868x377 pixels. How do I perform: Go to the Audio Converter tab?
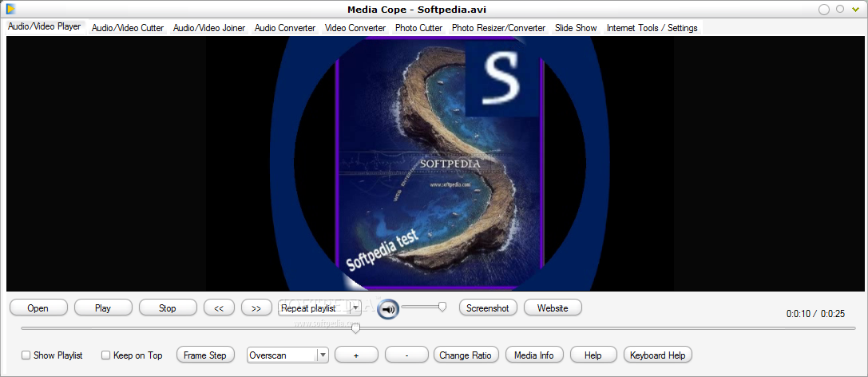(x=285, y=28)
